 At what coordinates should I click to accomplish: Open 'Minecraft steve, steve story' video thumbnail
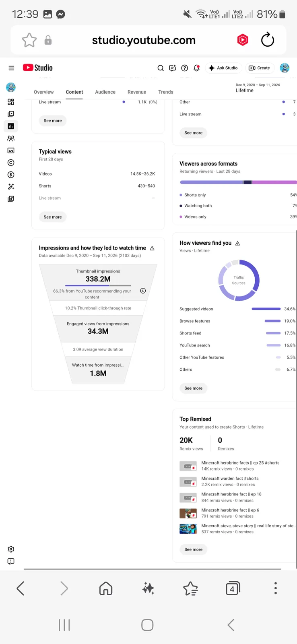188,529
